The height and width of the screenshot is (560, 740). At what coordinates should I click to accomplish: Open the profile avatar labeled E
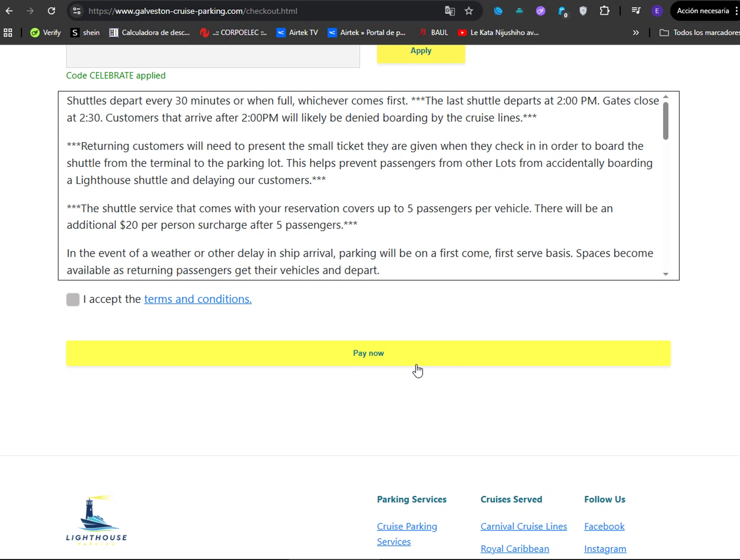tap(657, 11)
